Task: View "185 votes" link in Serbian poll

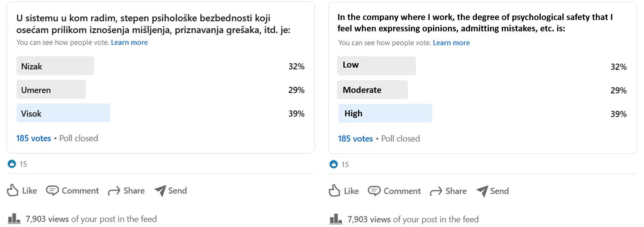Action: pyautogui.click(x=34, y=138)
